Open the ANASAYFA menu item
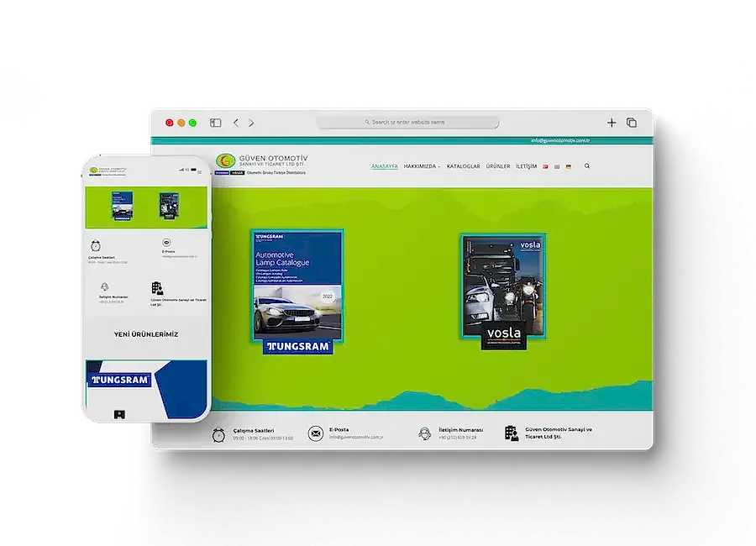 click(385, 166)
